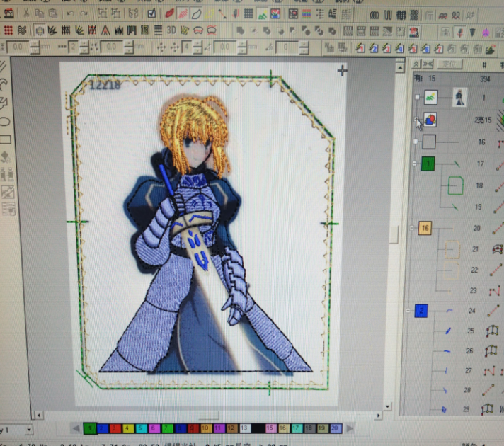Click the dark inverted triangle icon
The image size is (504, 446).
pos(473,32)
